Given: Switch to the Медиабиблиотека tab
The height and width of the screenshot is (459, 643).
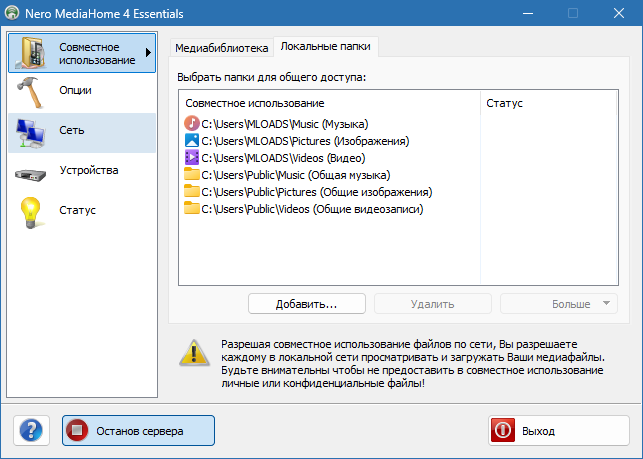Looking at the screenshot, I should tap(221, 48).
